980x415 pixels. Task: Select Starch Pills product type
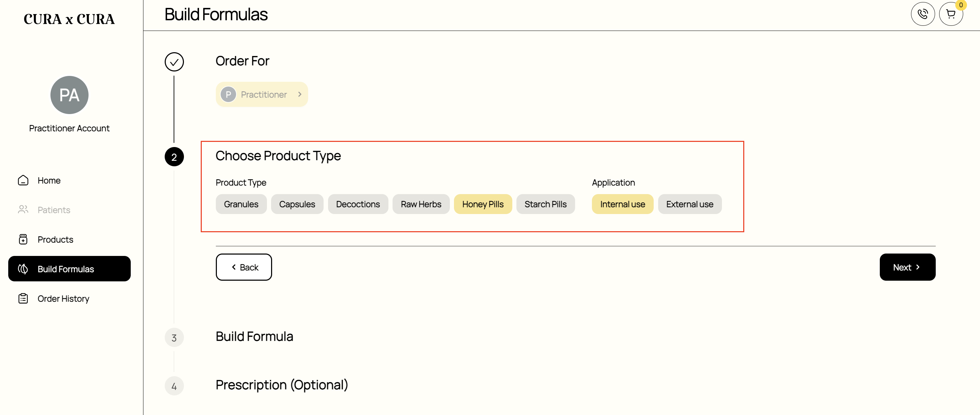[546, 204]
